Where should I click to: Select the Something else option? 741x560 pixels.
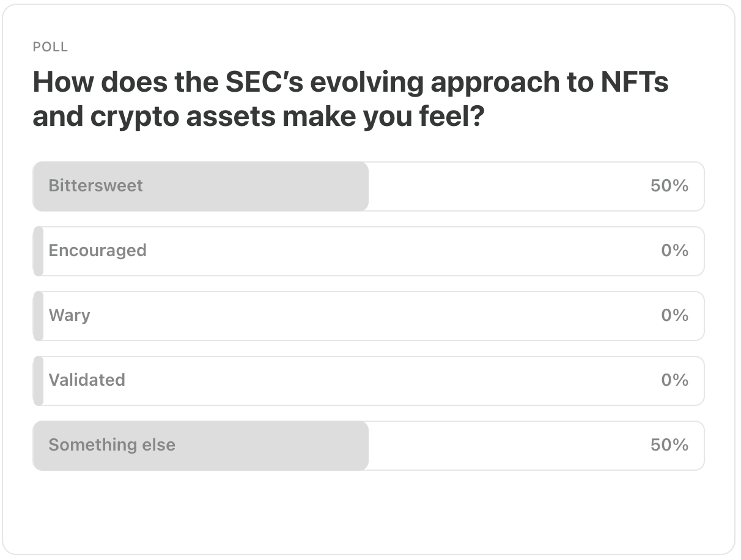point(368,446)
